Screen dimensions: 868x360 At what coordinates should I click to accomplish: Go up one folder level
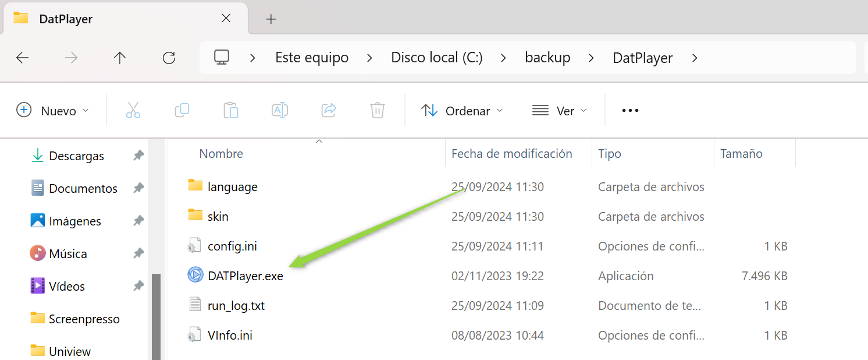pyautogui.click(x=120, y=58)
